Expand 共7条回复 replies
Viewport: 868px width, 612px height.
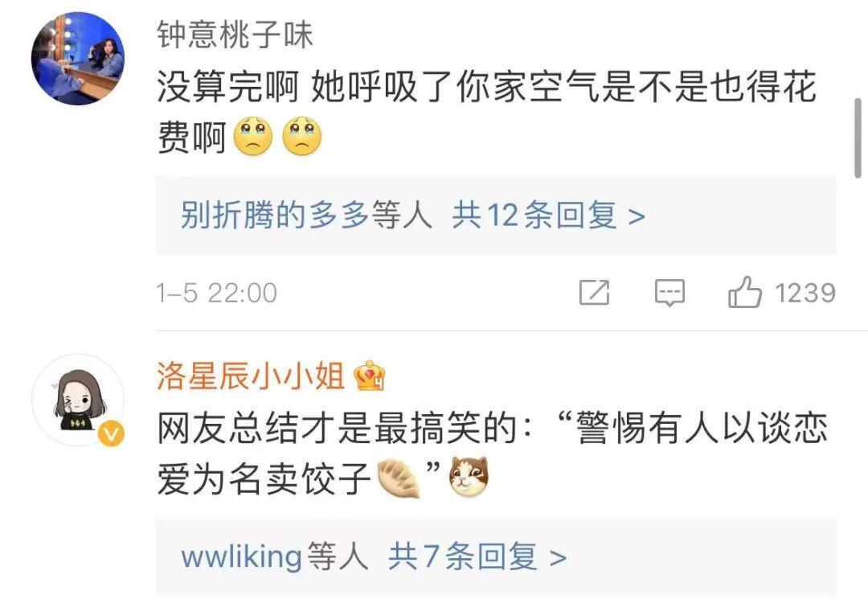pyautogui.click(x=477, y=556)
